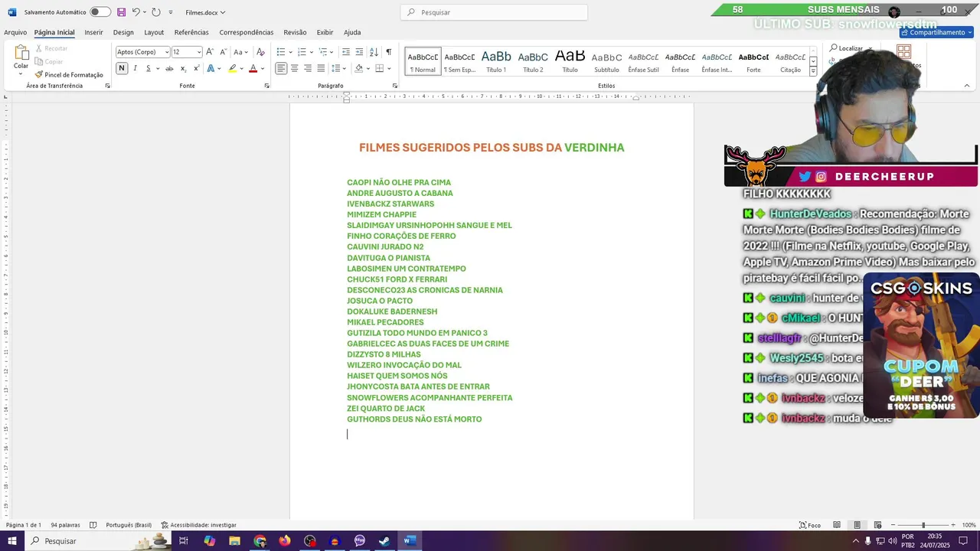980x551 pixels.
Task: Justify the text
Action: (321, 68)
